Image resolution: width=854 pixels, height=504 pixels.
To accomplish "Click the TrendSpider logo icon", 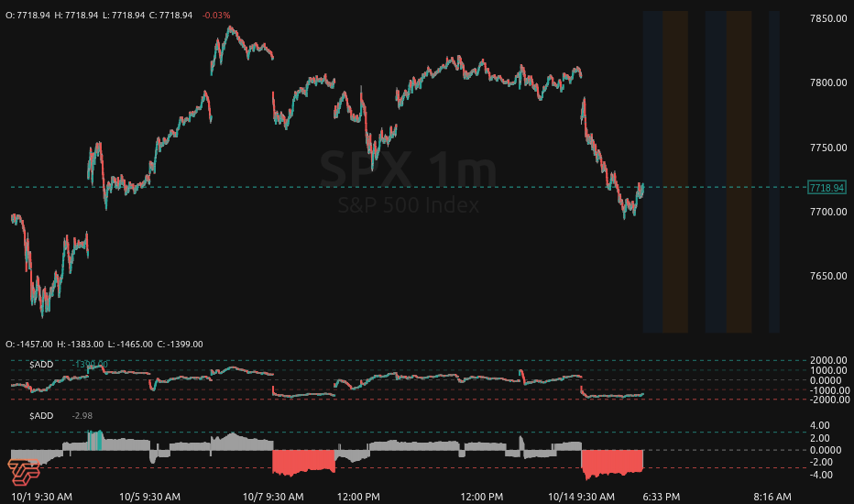I will pyautogui.click(x=24, y=472).
